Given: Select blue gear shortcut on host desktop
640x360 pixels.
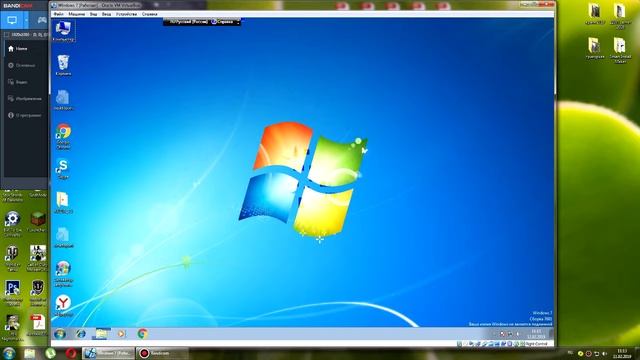Looking at the screenshot, I should 12,224.
